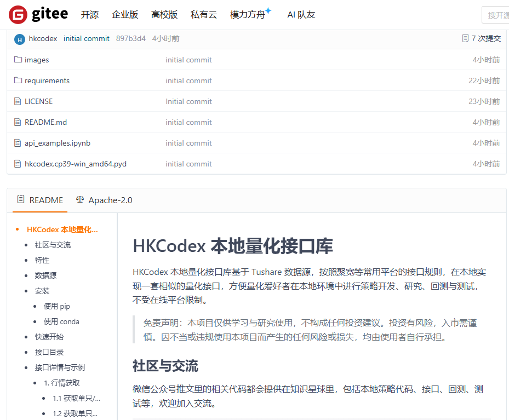
Task: Open the 开源 menu item
Action: pos(90,15)
